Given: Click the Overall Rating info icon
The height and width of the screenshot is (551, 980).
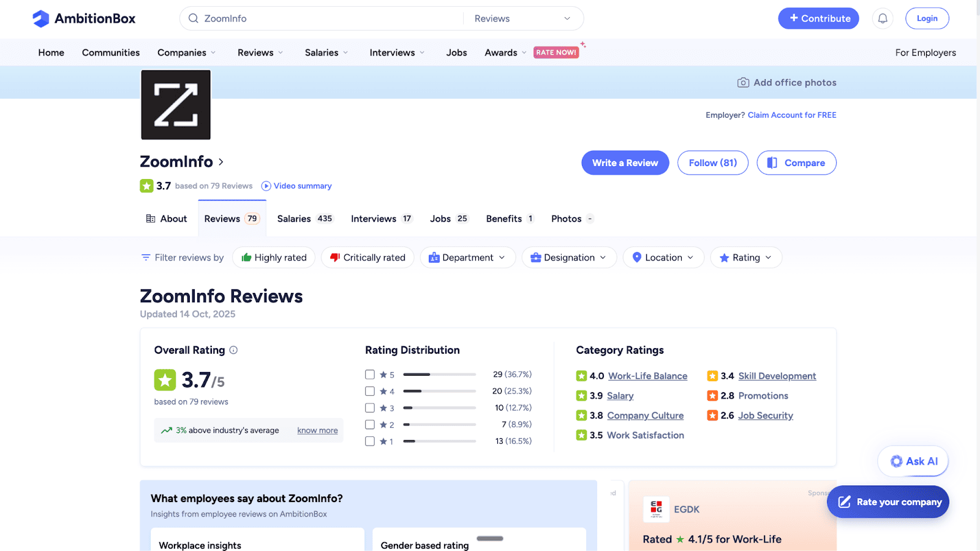Looking at the screenshot, I should tap(233, 350).
